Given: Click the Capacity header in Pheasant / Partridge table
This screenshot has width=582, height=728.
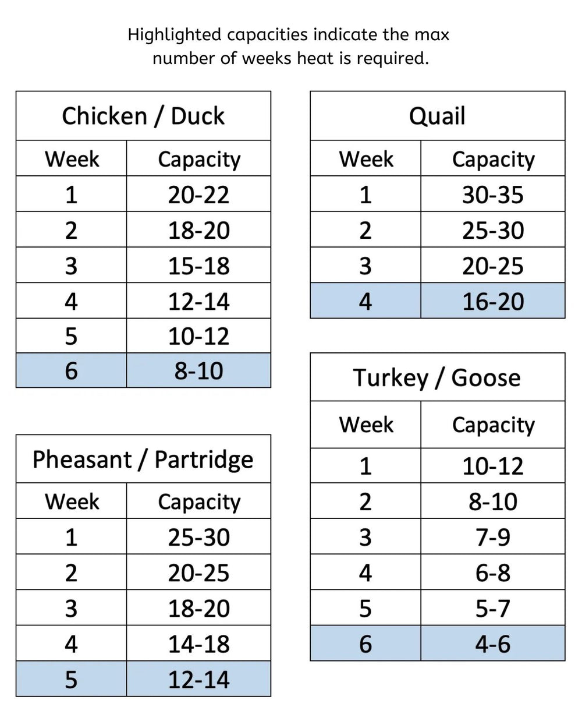Looking at the screenshot, I should (x=198, y=501).
